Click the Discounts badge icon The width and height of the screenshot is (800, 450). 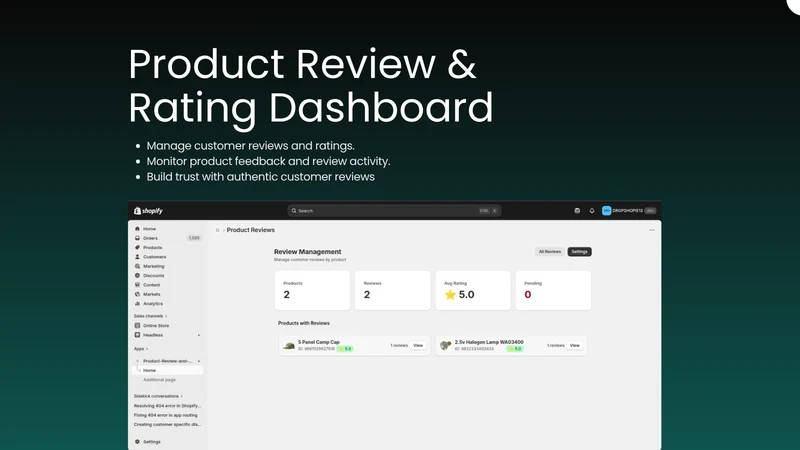click(x=137, y=276)
